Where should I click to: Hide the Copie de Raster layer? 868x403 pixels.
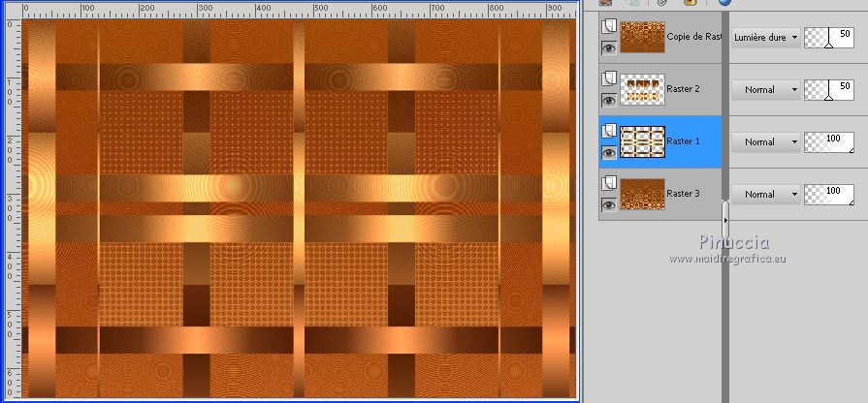(x=609, y=48)
